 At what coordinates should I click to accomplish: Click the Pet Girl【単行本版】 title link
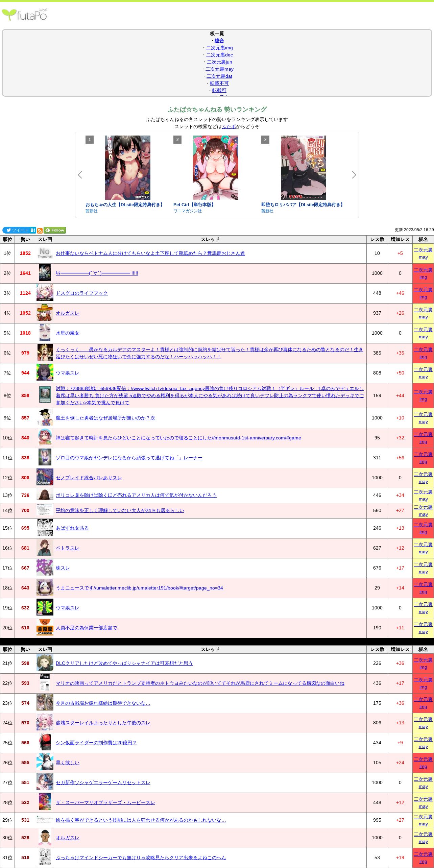point(194,205)
